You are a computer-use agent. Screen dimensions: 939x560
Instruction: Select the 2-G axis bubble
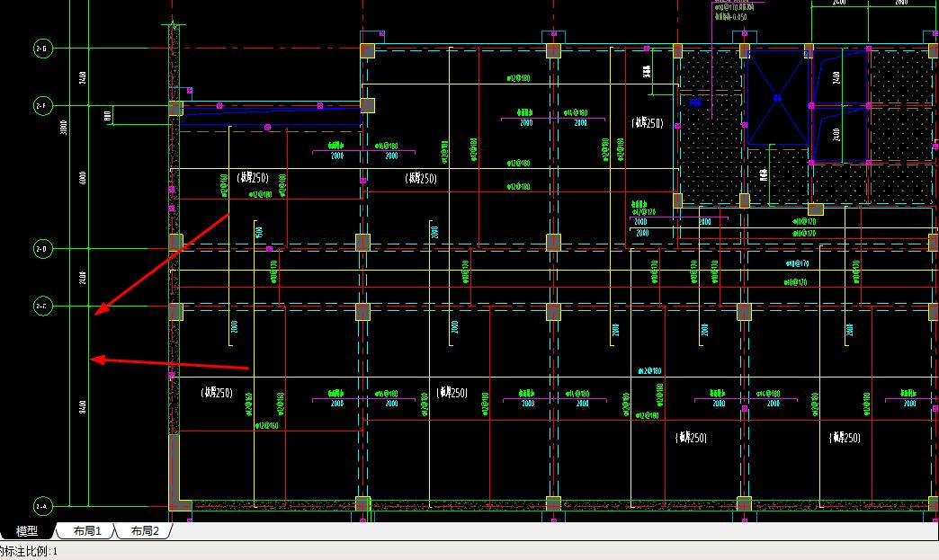click(x=42, y=48)
